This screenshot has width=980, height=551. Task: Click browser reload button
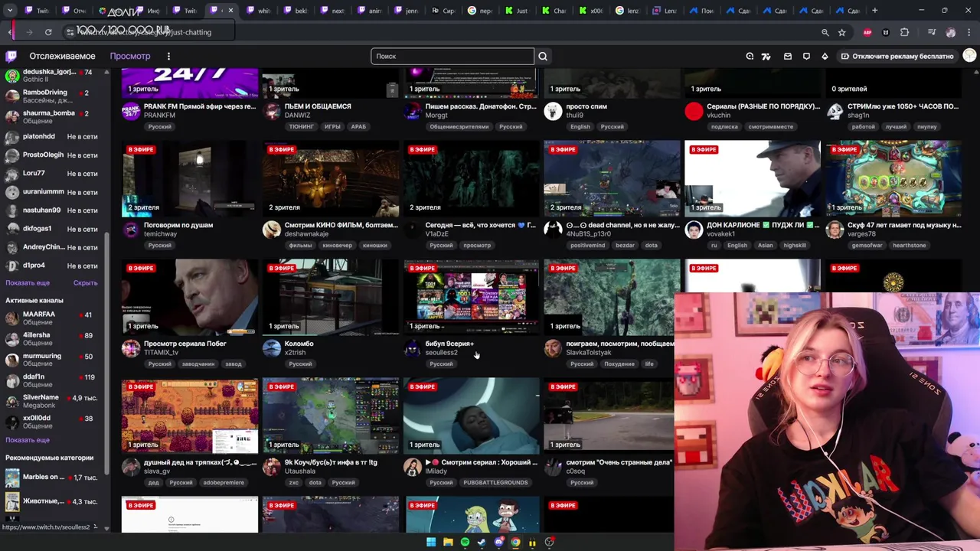(48, 32)
